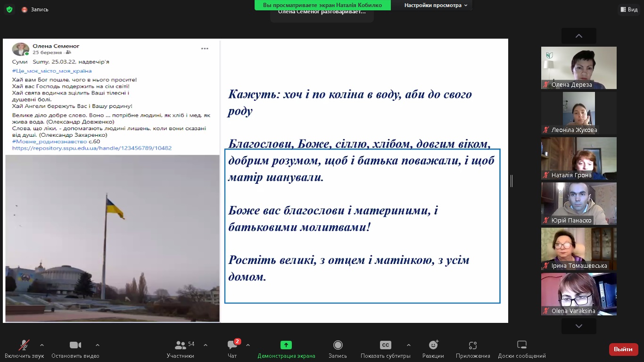Toggle Показать субтитры captions
This screenshot has height=362, width=644.
tap(385, 349)
